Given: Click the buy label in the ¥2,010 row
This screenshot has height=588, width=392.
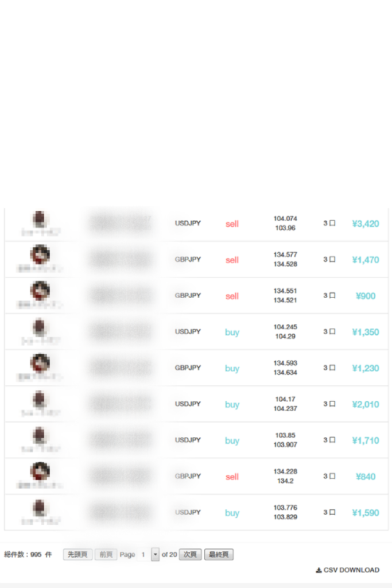Looking at the screenshot, I should point(232,405).
